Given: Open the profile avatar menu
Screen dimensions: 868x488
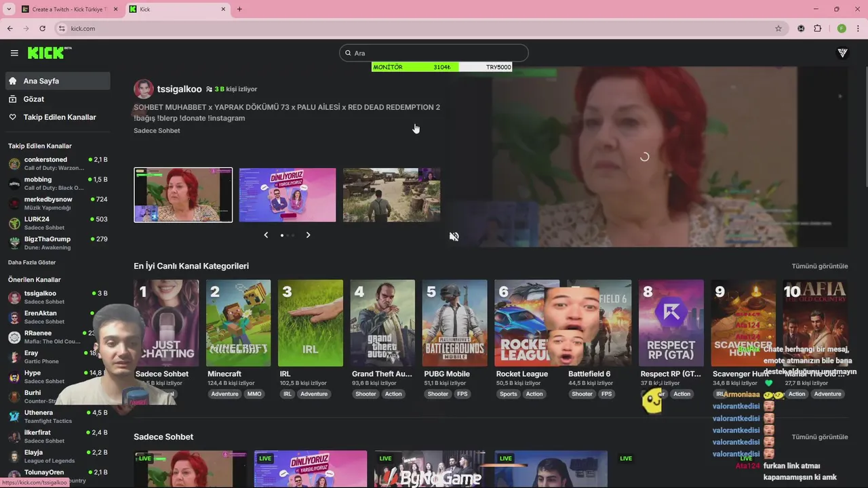Looking at the screenshot, I should [x=842, y=53].
